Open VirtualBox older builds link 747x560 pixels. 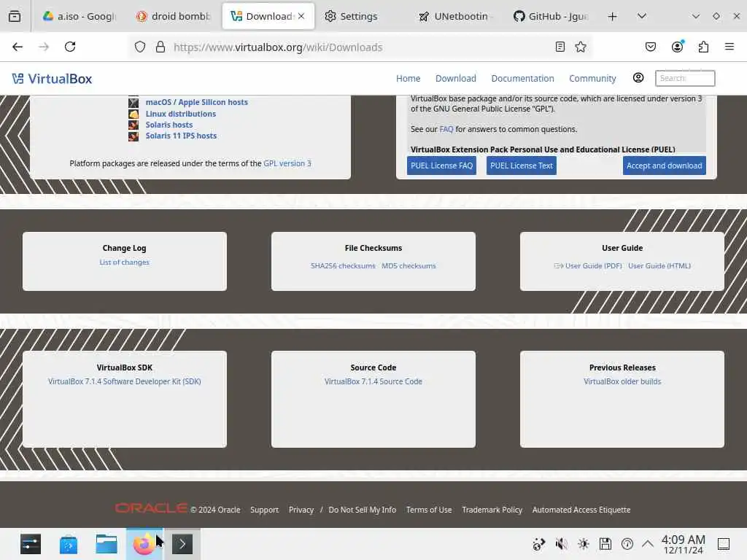pyautogui.click(x=622, y=381)
